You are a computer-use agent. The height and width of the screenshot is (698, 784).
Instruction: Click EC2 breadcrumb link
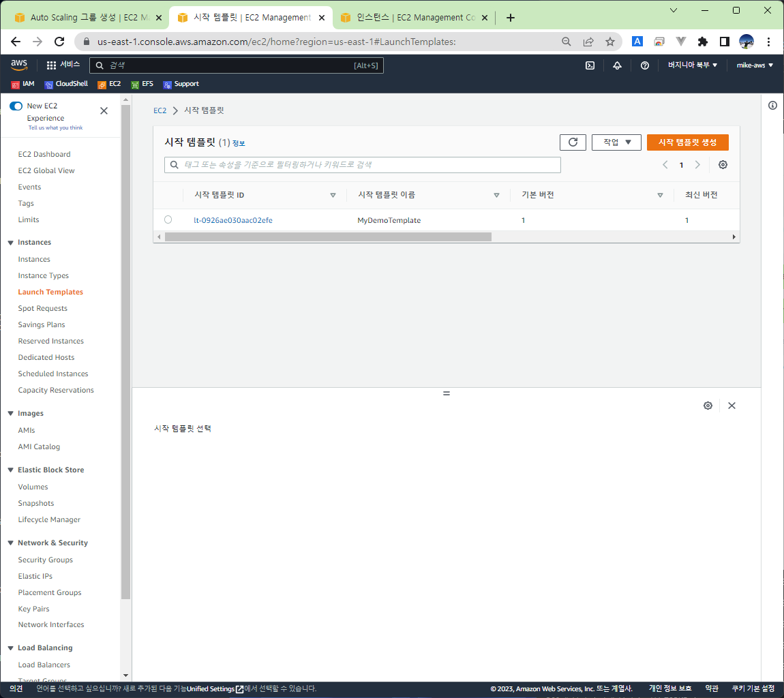pos(160,110)
